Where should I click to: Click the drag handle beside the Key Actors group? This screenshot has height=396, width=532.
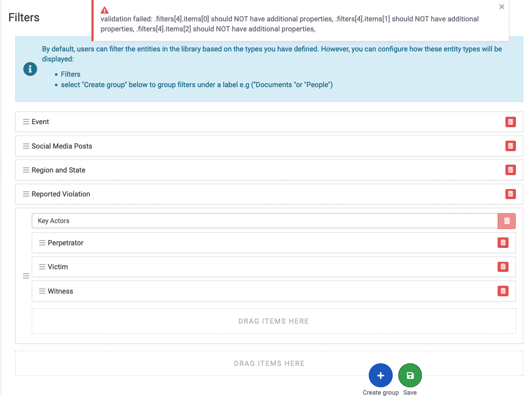pyautogui.click(x=26, y=276)
